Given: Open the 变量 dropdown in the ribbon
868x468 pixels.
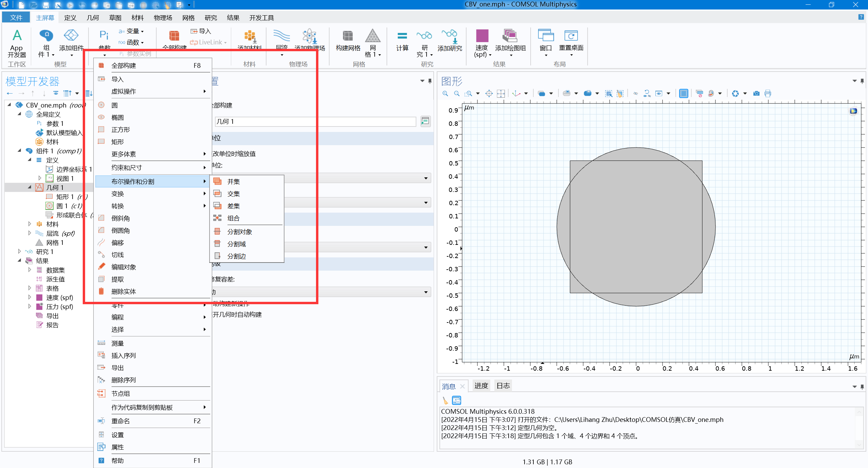Looking at the screenshot, I should click(x=142, y=31).
